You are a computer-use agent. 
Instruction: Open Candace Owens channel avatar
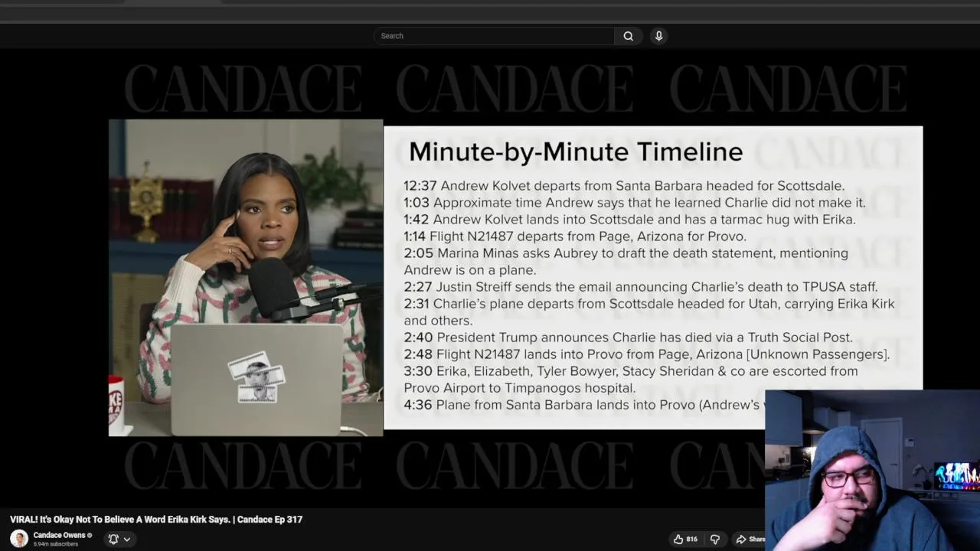[19, 539]
